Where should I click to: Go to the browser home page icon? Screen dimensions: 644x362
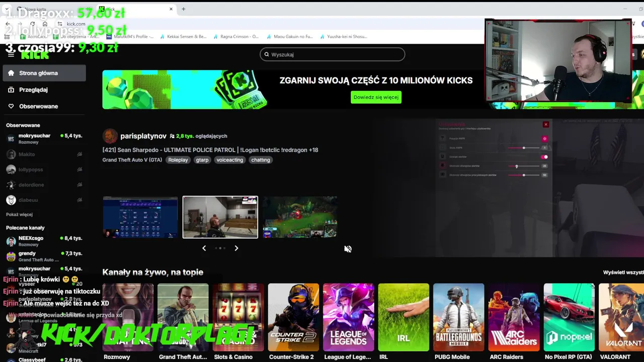click(45, 24)
